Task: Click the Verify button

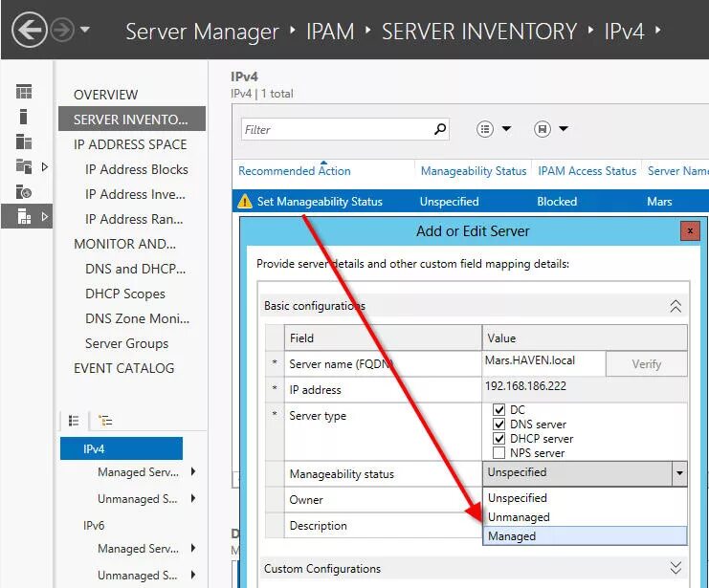Action: [x=646, y=364]
